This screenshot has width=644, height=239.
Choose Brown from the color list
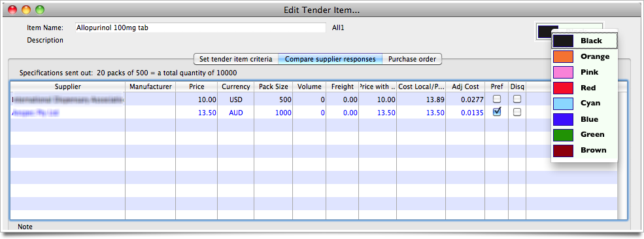(x=584, y=150)
